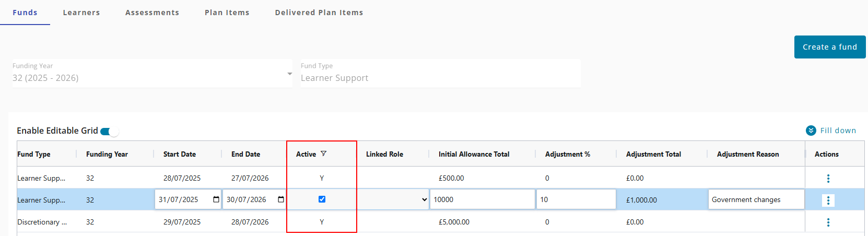Click the Fill down arrow icon
The image size is (868, 236).
[x=811, y=131]
